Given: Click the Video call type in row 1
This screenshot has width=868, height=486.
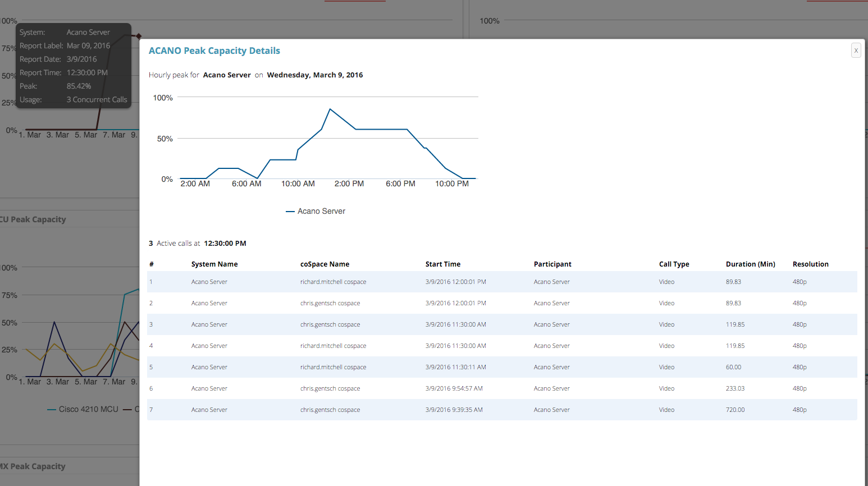Looking at the screenshot, I should coord(666,282).
